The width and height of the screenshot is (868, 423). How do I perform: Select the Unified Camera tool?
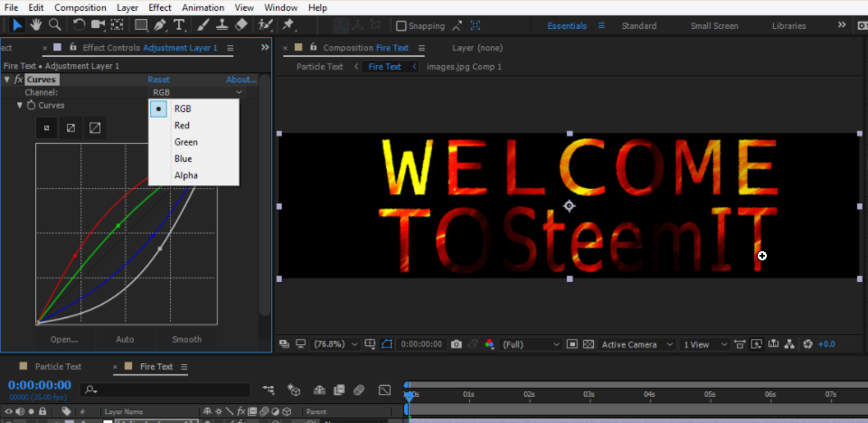[98, 25]
